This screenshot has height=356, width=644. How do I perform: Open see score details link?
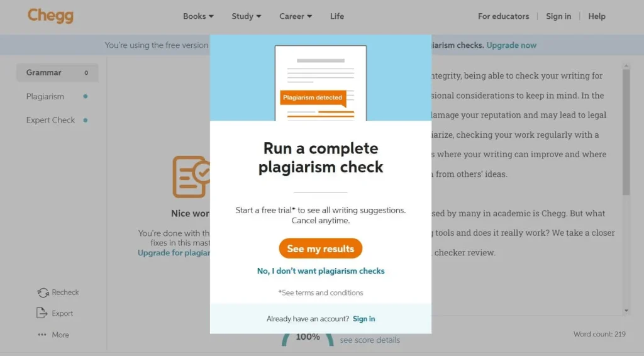(370, 340)
